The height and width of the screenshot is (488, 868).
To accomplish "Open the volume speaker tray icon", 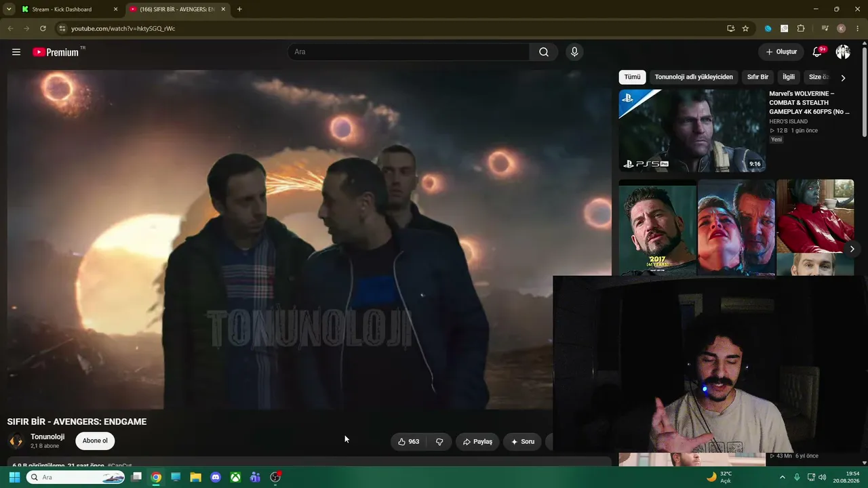I will 823,477.
